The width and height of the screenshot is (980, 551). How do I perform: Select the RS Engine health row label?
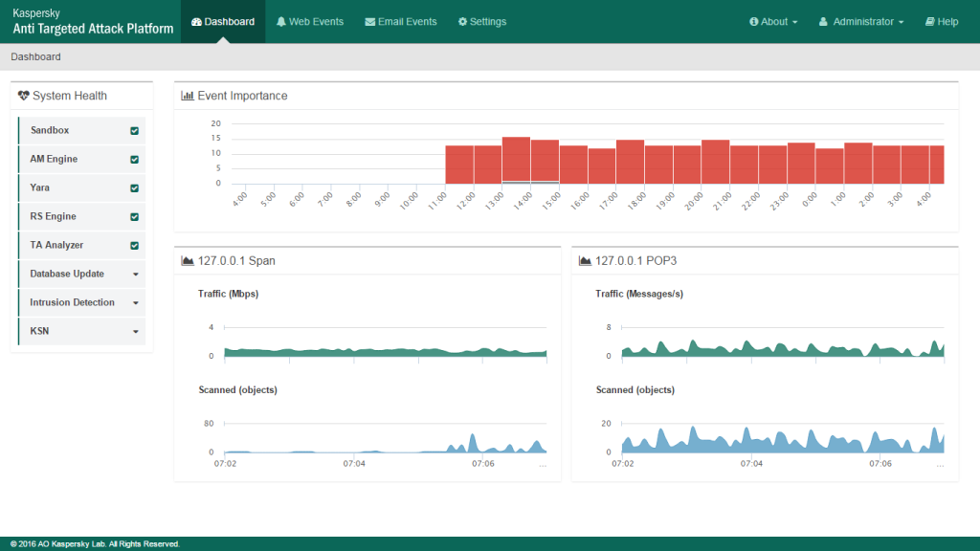tap(54, 216)
